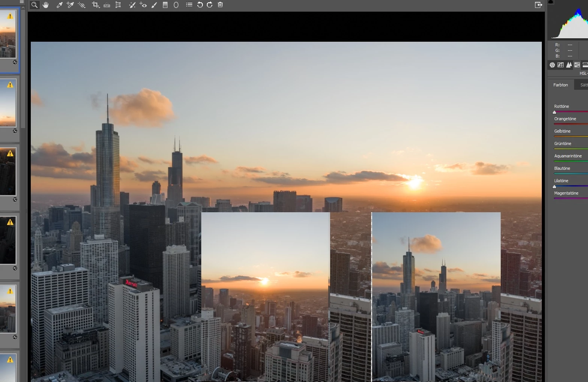
Task: Select the Spot Removal tool
Action: click(132, 5)
